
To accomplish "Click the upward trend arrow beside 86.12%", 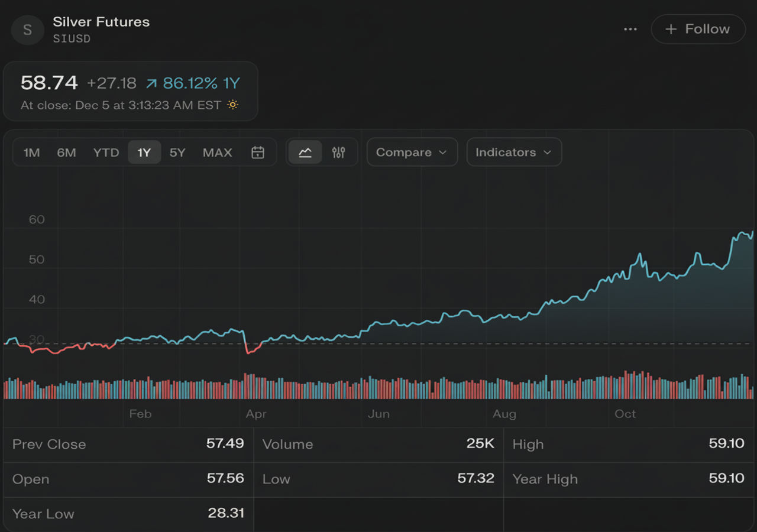I will tap(151, 83).
